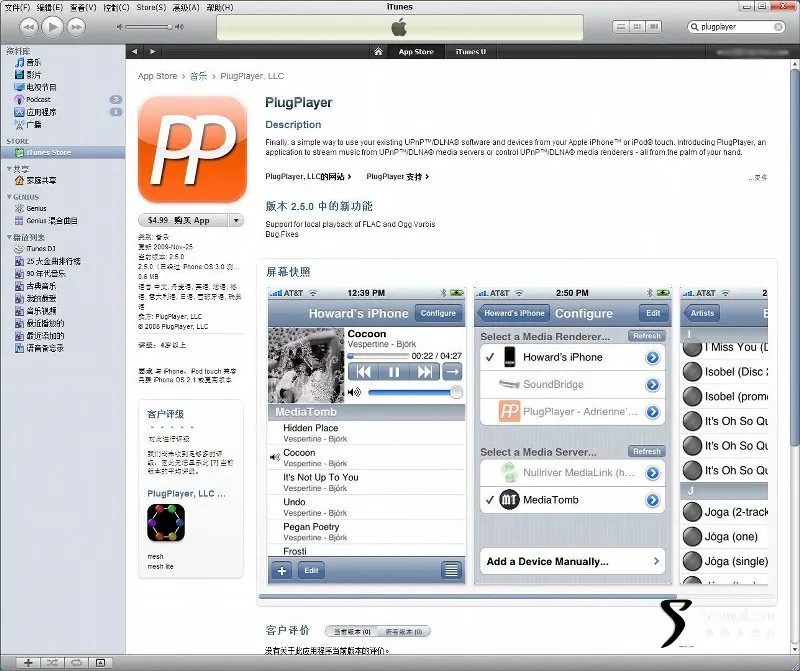Open Genius 混合曲目 in the sidebar

(52, 221)
